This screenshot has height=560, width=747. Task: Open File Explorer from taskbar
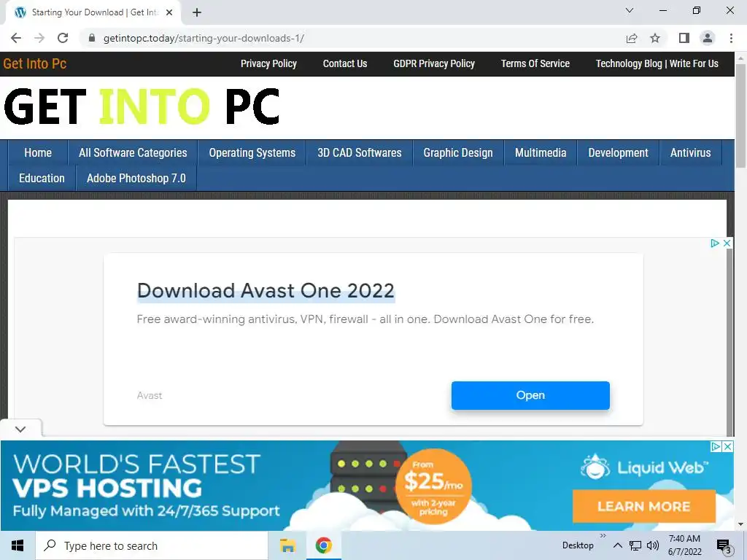[x=287, y=545]
